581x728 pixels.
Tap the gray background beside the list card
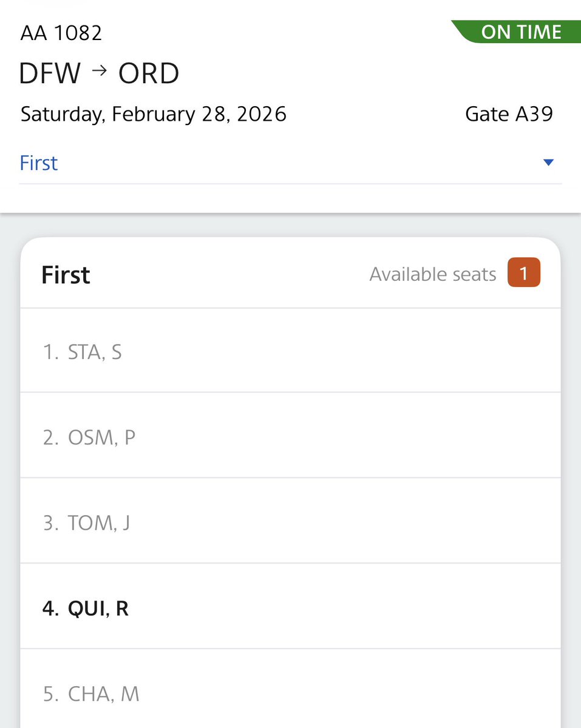(x=10, y=473)
